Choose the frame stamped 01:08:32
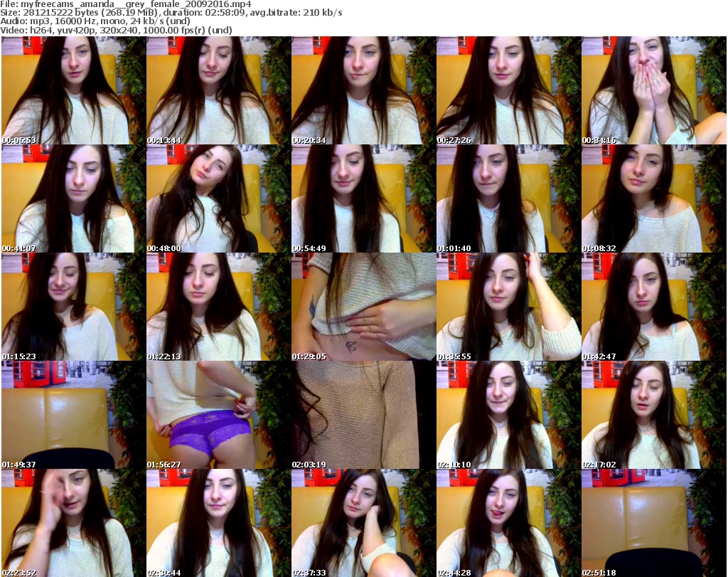 point(654,198)
